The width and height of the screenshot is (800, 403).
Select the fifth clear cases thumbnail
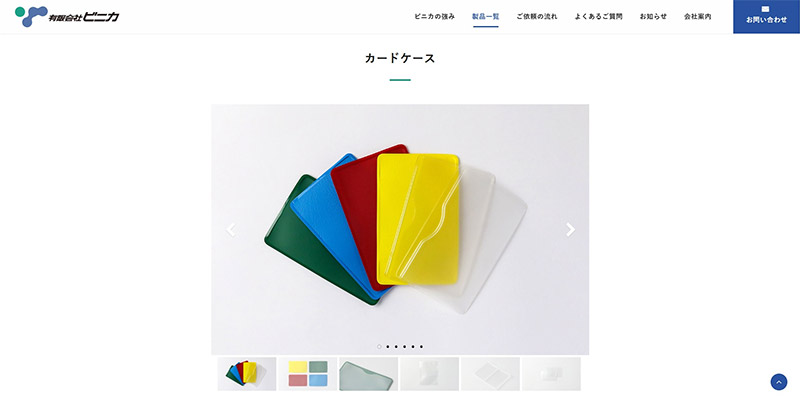point(490,374)
